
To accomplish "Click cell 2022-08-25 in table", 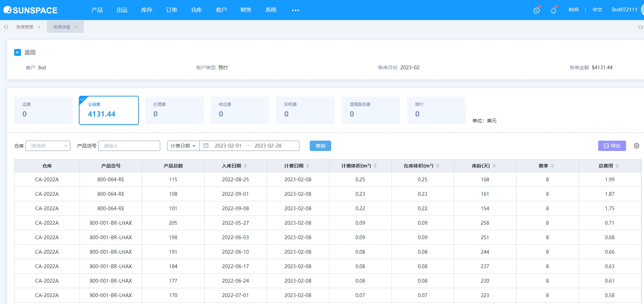I will pyautogui.click(x=235, y=180).
